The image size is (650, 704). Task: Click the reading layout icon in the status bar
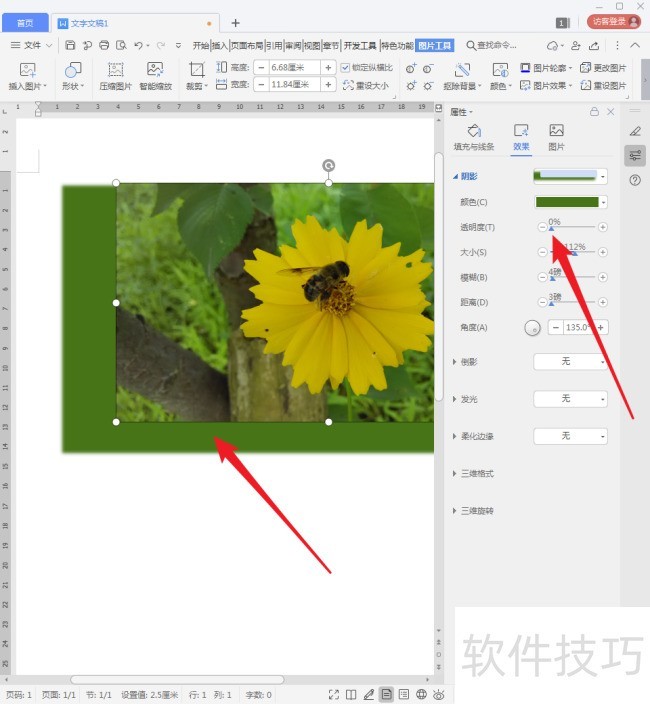point(351,695)
